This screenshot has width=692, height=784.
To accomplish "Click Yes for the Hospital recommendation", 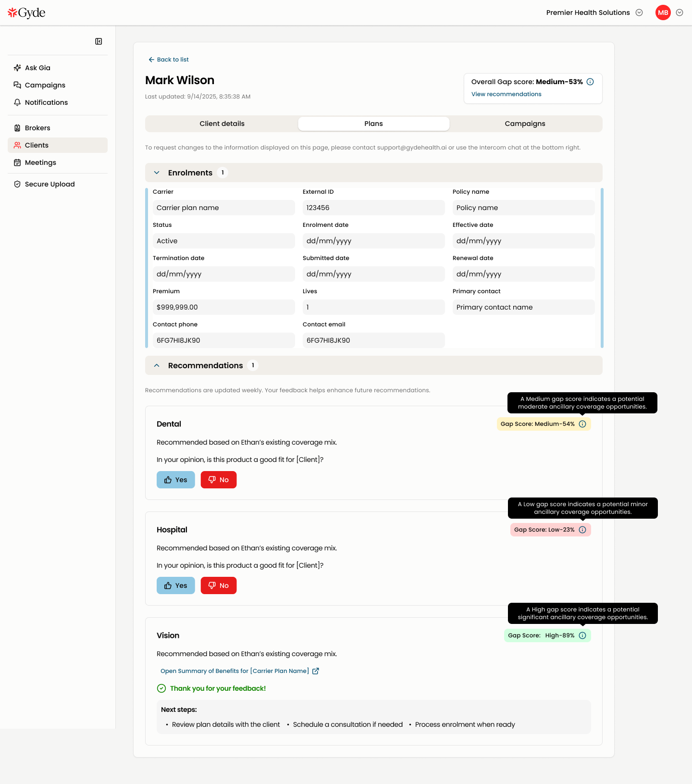I will coord(176,585).
